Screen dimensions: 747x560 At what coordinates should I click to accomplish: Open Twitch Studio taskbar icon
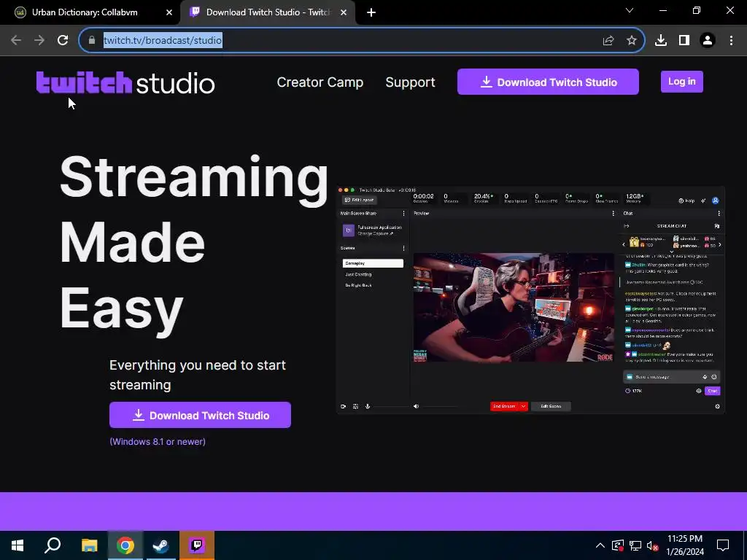tap(197, 545)
